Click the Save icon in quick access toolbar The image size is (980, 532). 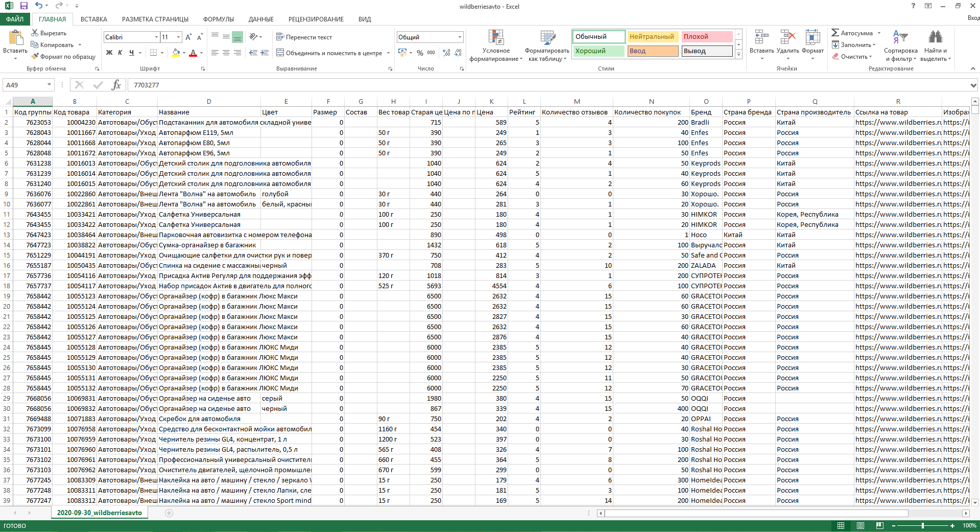23,6
